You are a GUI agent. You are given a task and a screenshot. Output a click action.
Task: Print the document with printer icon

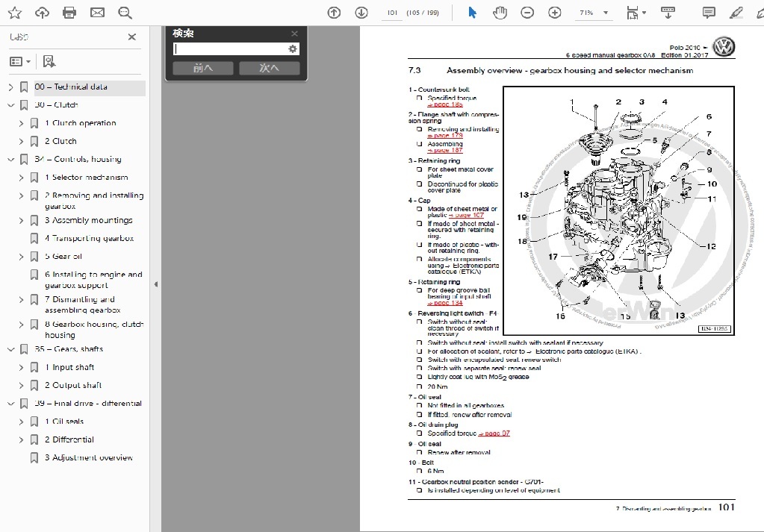(69, 13)
